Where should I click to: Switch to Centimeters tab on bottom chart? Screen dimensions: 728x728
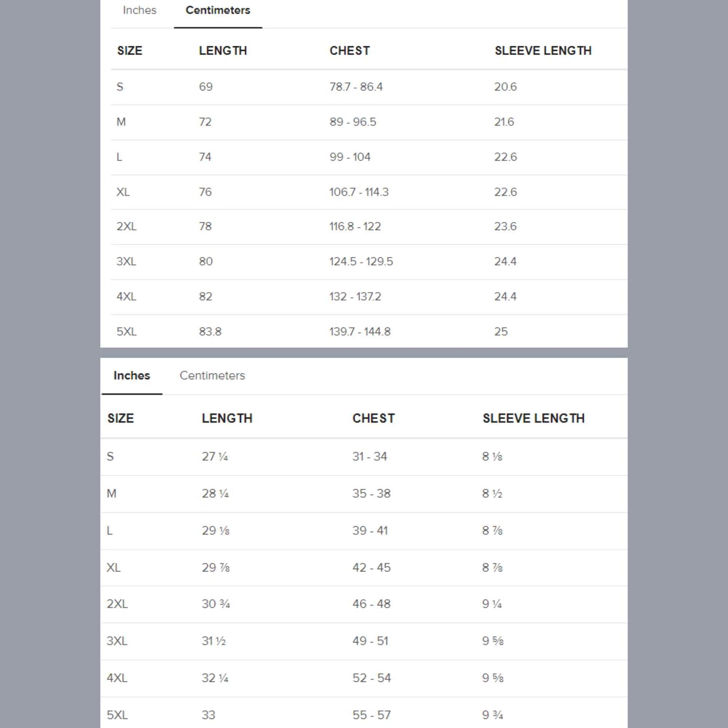pyautogui.click(x=212, y=375)
